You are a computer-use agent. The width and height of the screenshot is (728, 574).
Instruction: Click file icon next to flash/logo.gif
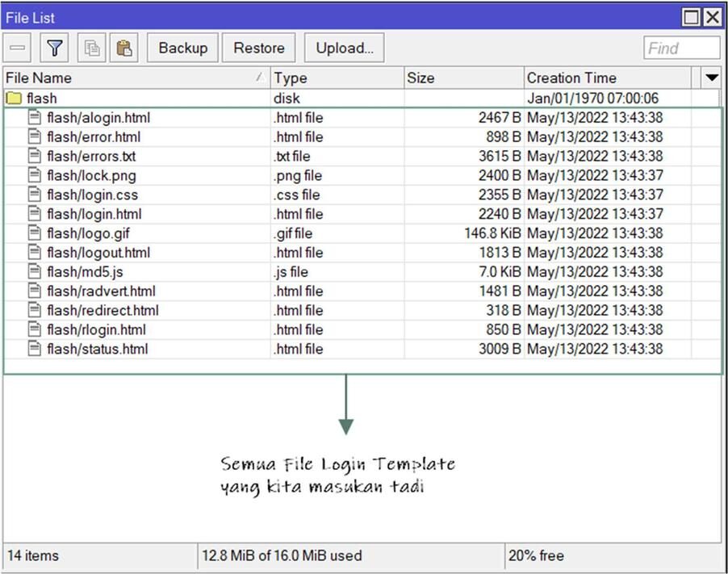click(x=35, y=233)
